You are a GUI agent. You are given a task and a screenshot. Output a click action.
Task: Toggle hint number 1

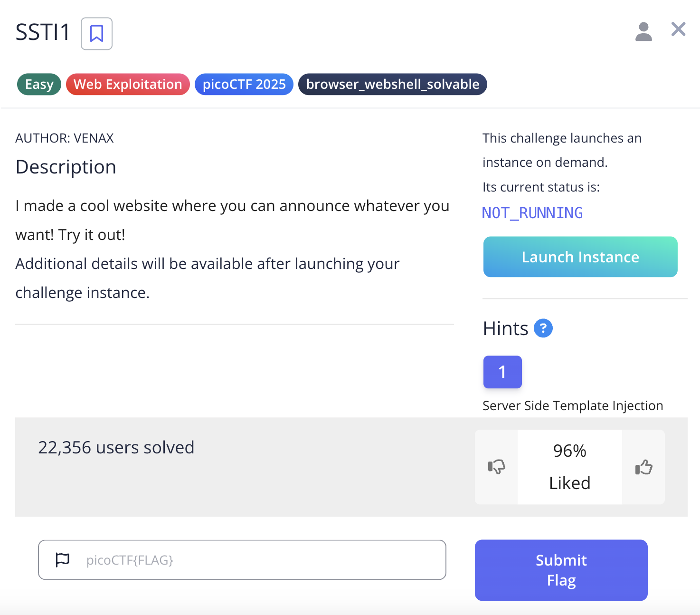pos(502,372)
